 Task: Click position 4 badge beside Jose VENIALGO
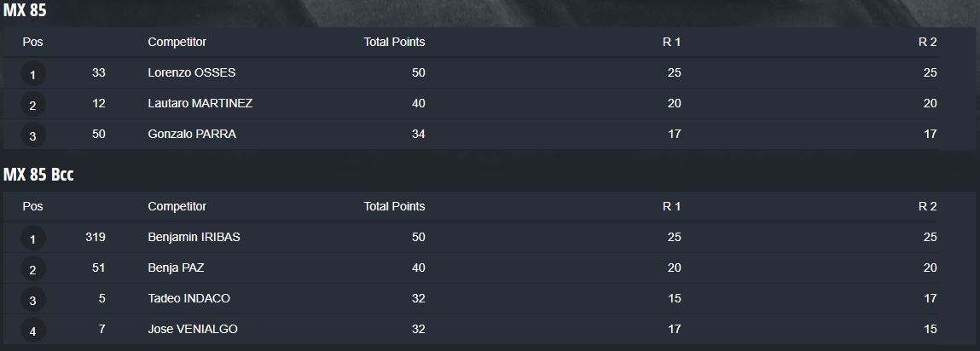[x=32, y=331]
